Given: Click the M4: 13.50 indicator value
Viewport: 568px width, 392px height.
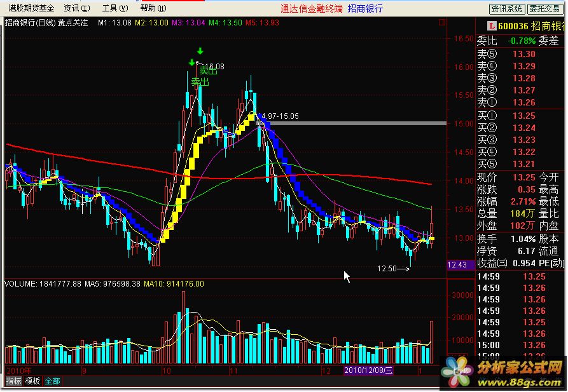Looking at the screenshot, I should 225,23.
